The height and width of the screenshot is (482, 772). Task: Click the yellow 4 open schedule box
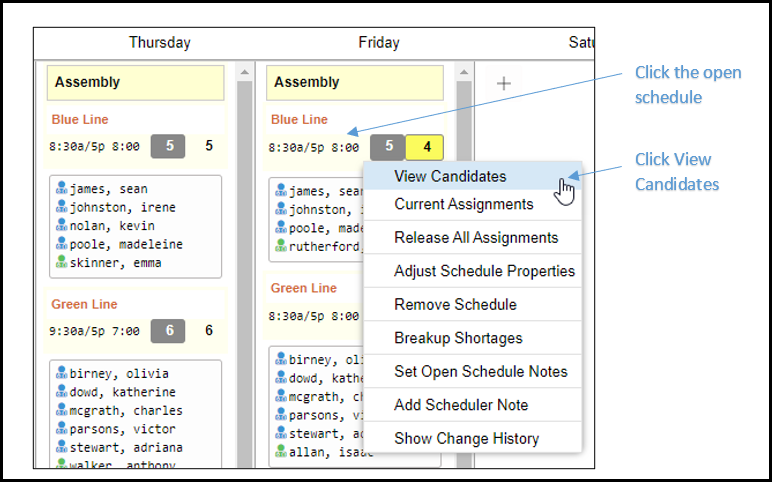tap(424, 147)
